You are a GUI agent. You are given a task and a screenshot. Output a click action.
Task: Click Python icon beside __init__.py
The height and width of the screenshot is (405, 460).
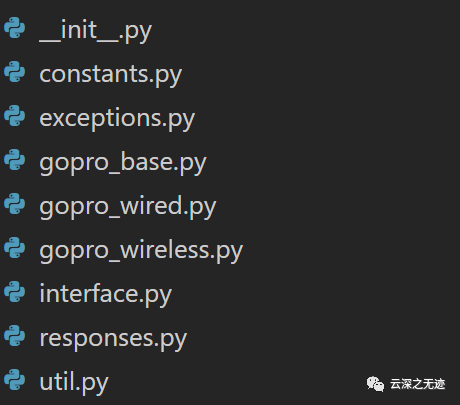coord(15,28)
